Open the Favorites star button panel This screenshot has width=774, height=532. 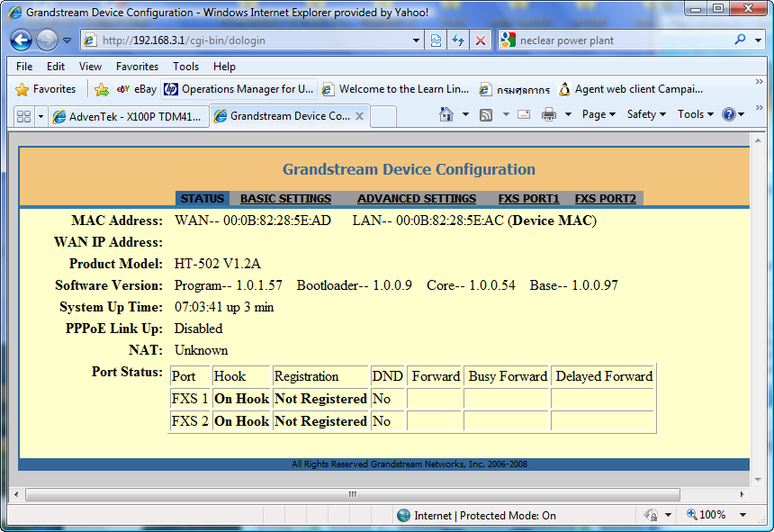[x=45, y=89]
